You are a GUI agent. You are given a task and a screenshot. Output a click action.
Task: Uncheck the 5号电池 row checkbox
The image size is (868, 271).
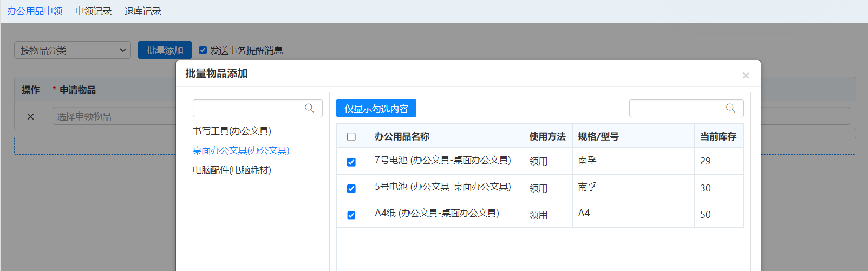coord(351,188)
